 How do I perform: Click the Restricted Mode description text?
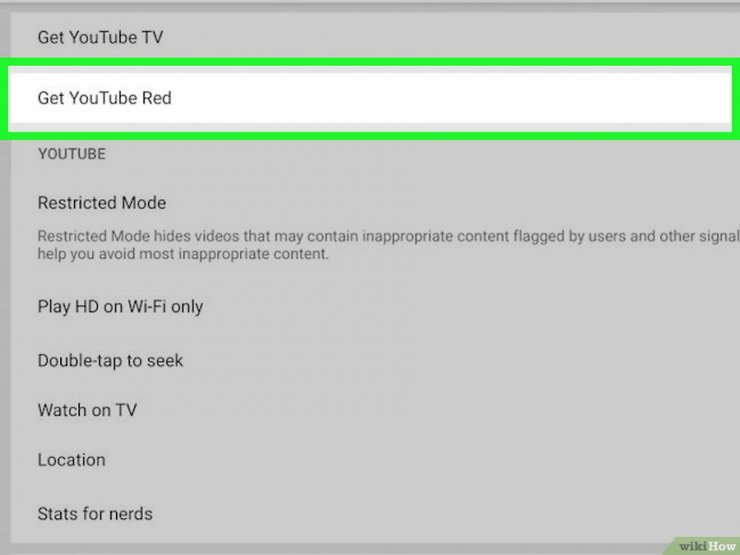point(388,245)
